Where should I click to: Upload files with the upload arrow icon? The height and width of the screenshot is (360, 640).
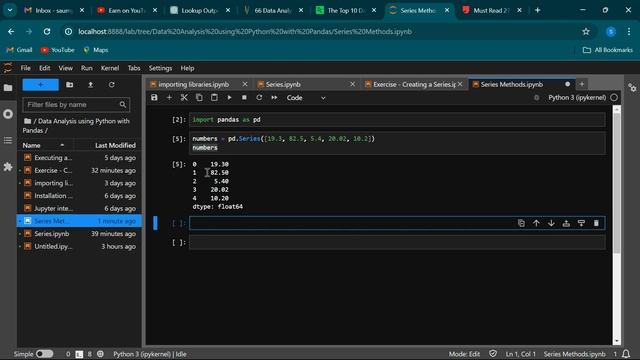[x=91, y=85]
